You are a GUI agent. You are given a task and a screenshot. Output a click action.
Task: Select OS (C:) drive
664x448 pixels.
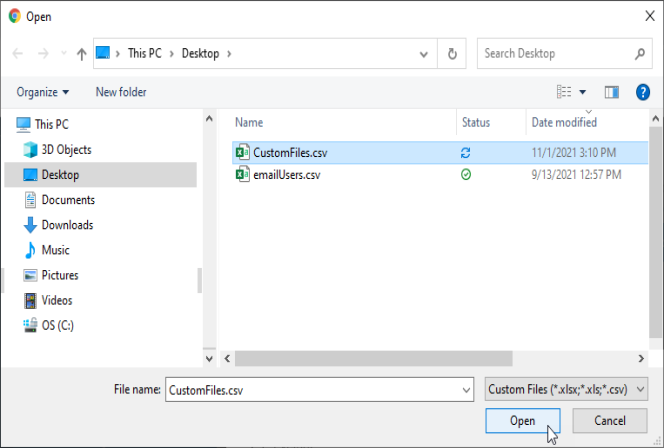click(57, 325)
